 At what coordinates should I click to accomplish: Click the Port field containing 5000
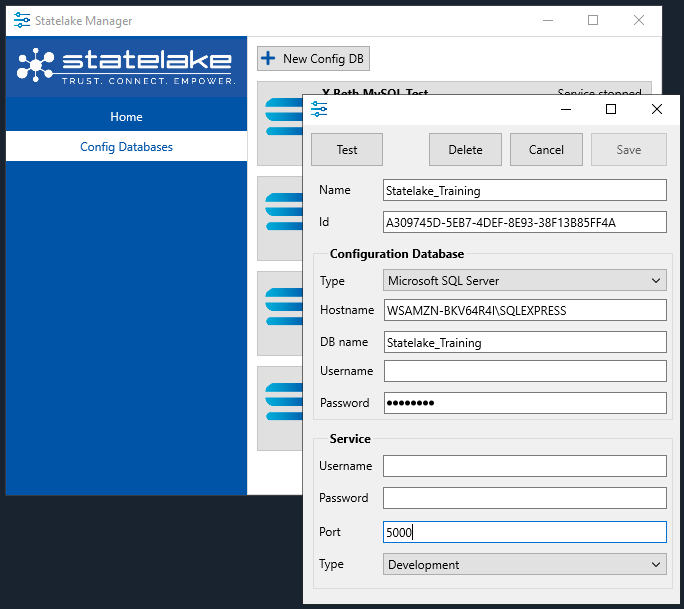click(525, 532)
